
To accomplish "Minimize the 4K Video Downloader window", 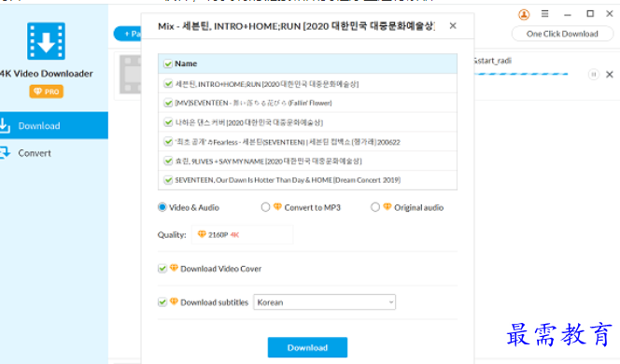I will tap(568, 15).
